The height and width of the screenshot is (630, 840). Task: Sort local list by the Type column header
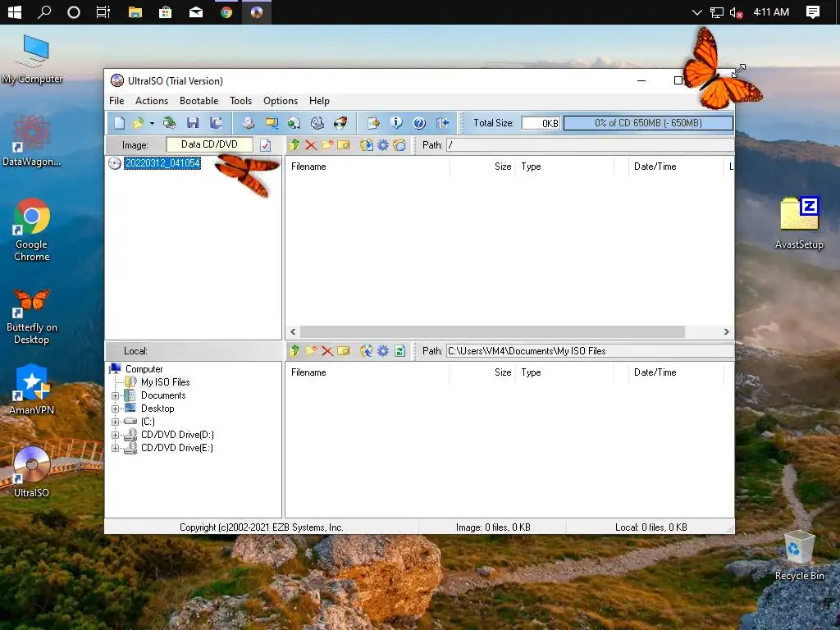[564, 372]
